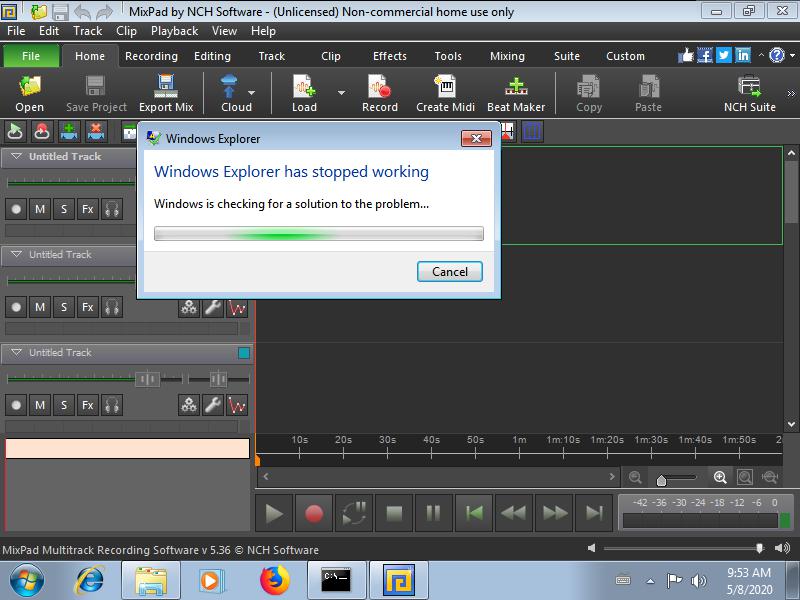Click the zoom-out magnifier icon

click(x=635, y=477)
